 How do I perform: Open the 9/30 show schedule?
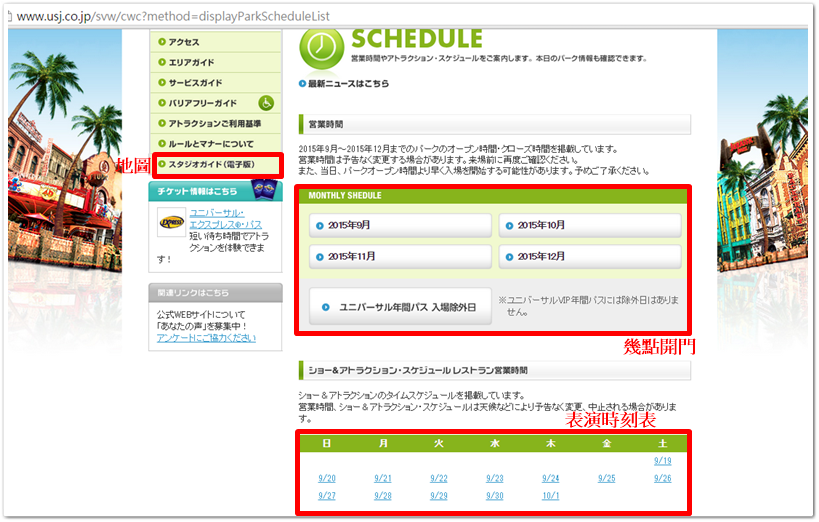pos(495,495)
